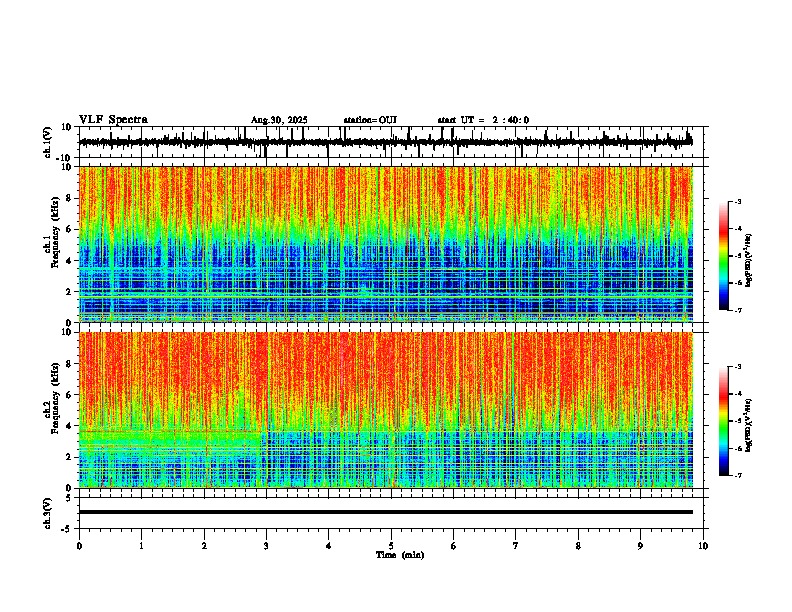Click the '-10' tick on ch.1(V) axis
The image size is (792, 612).
click(x=65, y=158)
